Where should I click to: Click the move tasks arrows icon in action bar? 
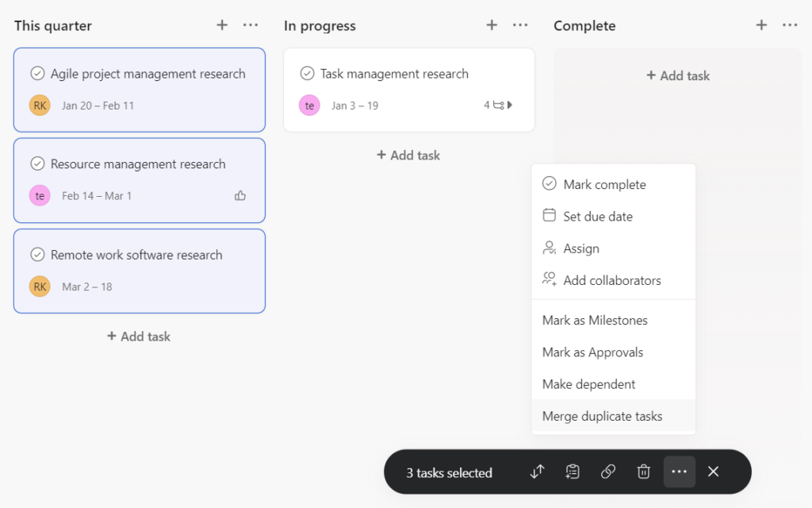(538, 471)
